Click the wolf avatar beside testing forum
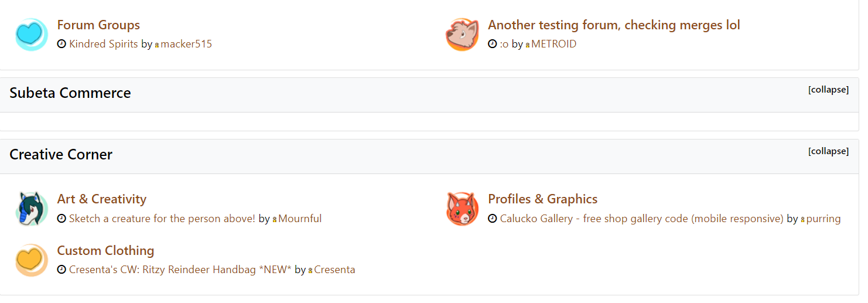 [x=462, y=34]
